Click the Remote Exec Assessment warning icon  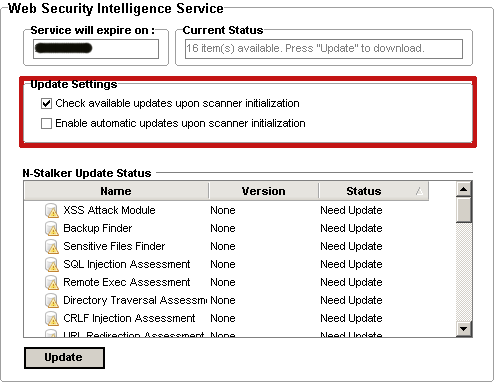52,282
